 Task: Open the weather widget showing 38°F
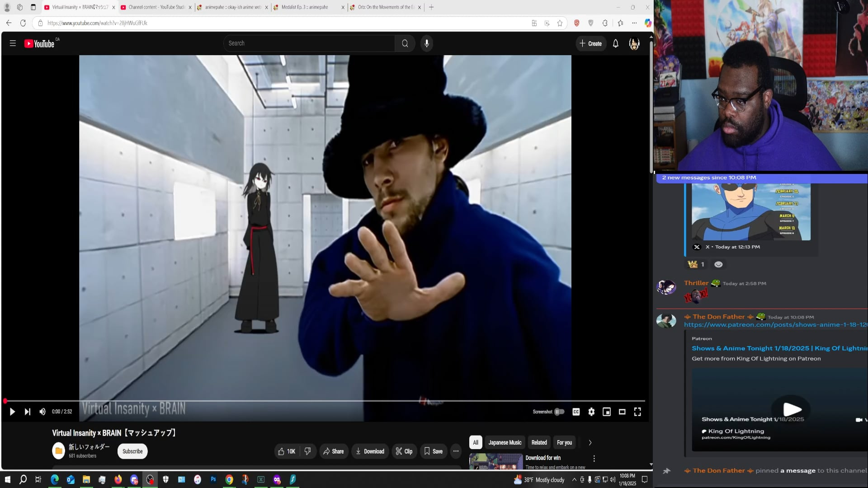click(x=539, y=480)
